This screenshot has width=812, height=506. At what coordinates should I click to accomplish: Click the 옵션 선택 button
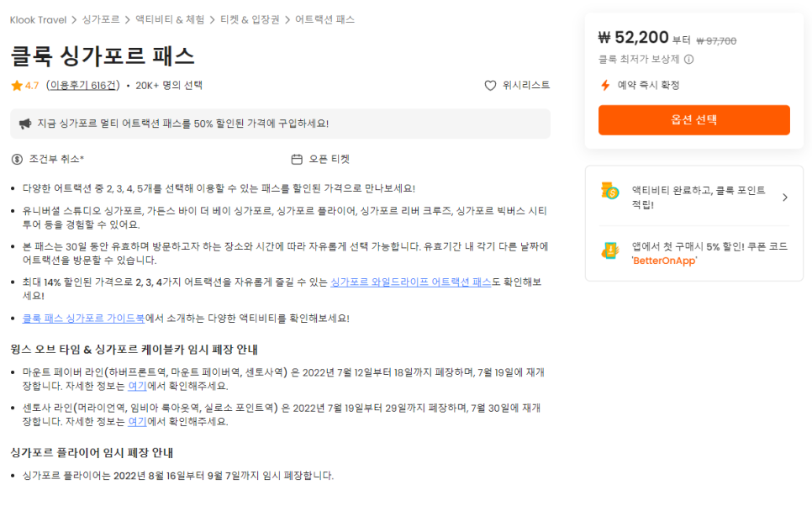[694, 120]
